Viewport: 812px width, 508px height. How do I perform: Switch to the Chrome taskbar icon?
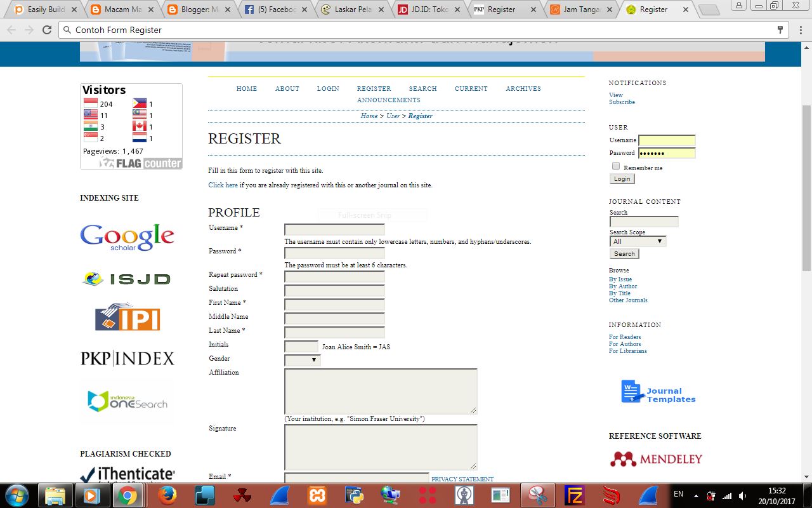pos(128,495)
